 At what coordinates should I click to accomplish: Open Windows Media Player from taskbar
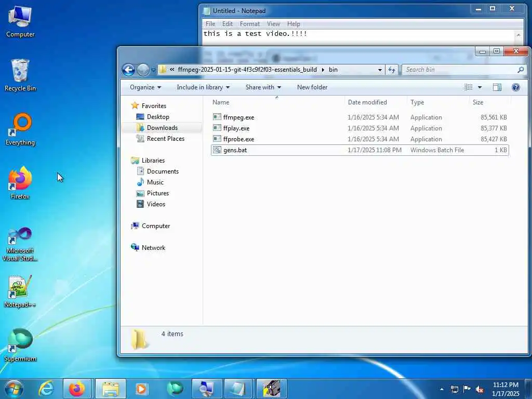(x=141, y=389)
